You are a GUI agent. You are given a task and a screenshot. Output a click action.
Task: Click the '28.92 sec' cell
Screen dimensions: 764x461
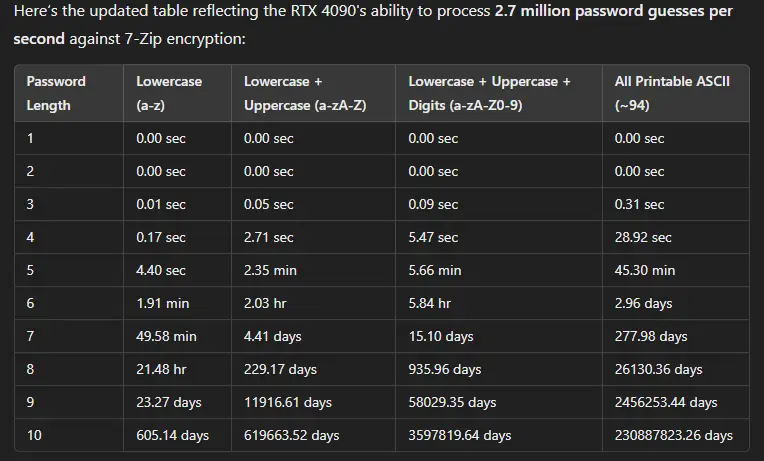(x=643, y=237)
